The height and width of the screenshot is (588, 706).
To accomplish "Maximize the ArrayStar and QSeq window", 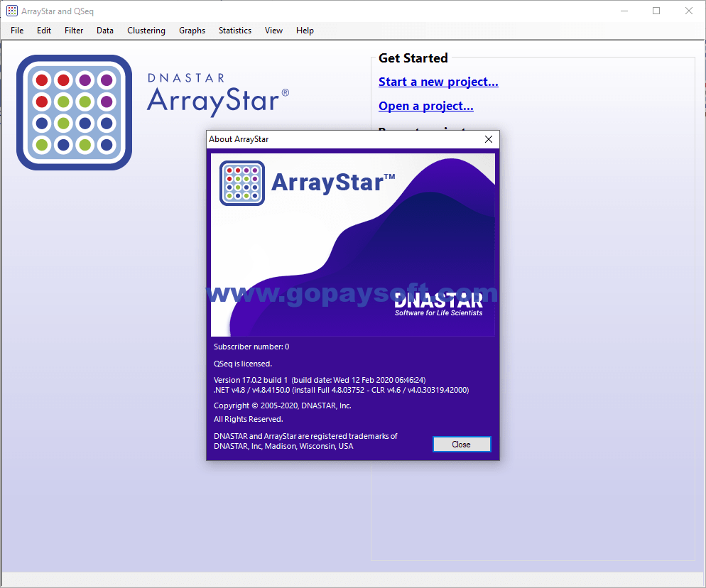I will 656,11.
